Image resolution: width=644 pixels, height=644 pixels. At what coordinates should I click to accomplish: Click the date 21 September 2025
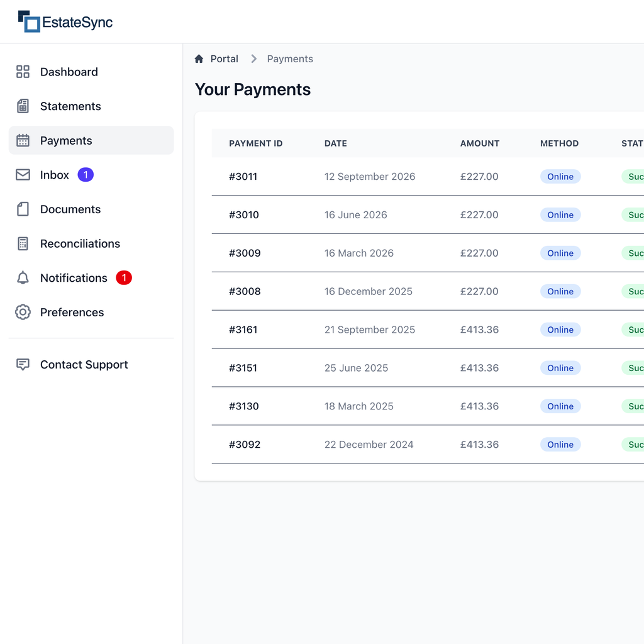(x=370, y=330)
